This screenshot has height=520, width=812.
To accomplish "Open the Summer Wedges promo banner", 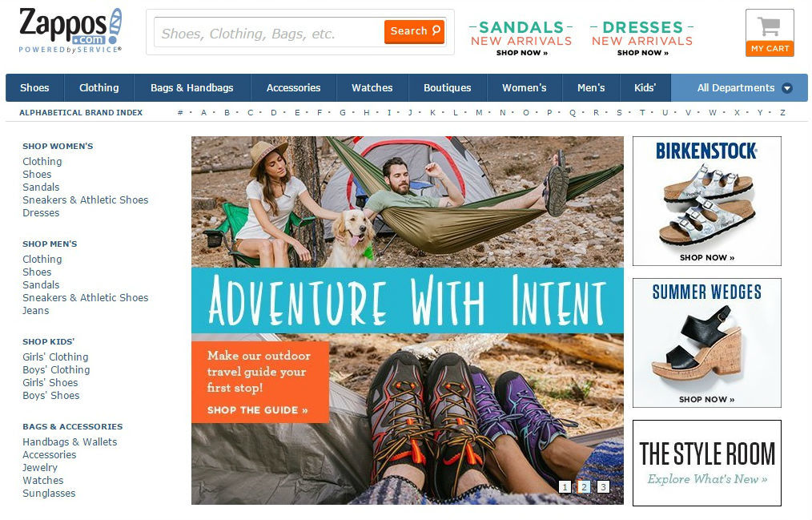I will pos(707,343).
